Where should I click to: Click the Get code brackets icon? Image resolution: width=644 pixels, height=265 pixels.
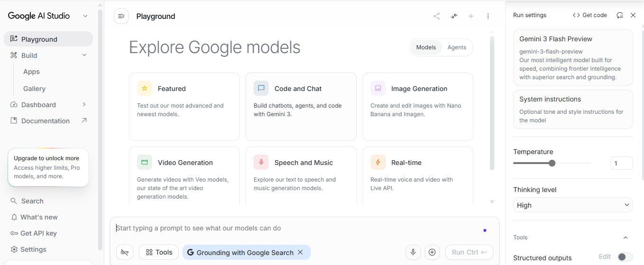pyautogui.click(x=576, y=15)
